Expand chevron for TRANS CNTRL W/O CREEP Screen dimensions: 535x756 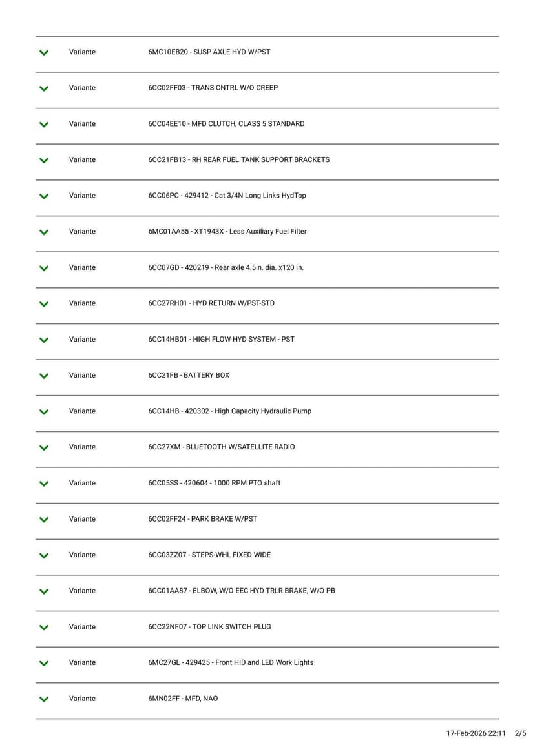[44, 88]
